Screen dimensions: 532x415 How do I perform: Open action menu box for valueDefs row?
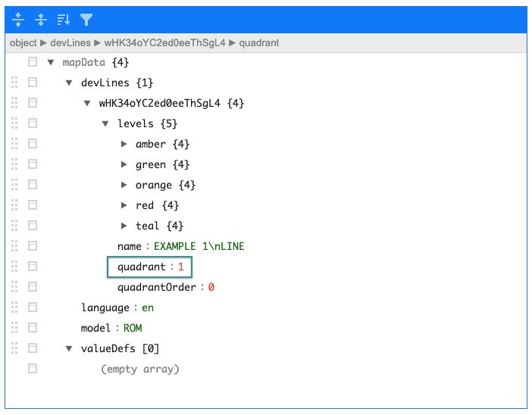33,348
